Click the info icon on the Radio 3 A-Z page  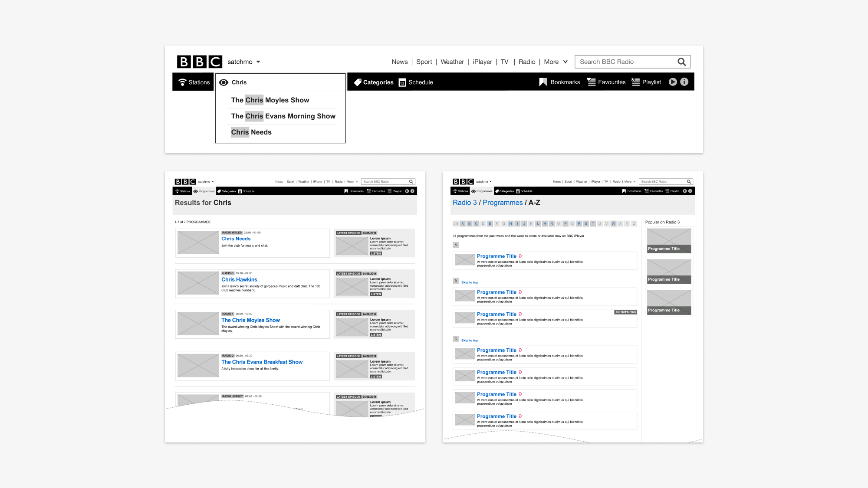click(x=690, y=191)
